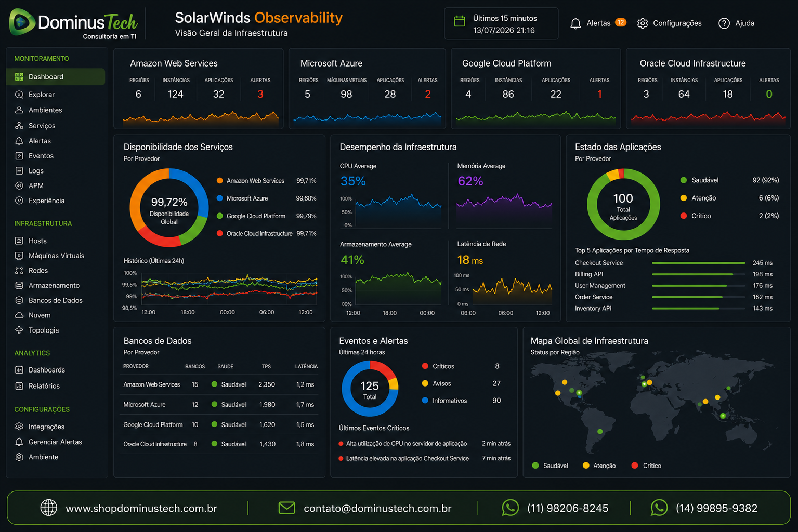Click the CPU Average value 35%
798x532 pixels.
point(353,181)
